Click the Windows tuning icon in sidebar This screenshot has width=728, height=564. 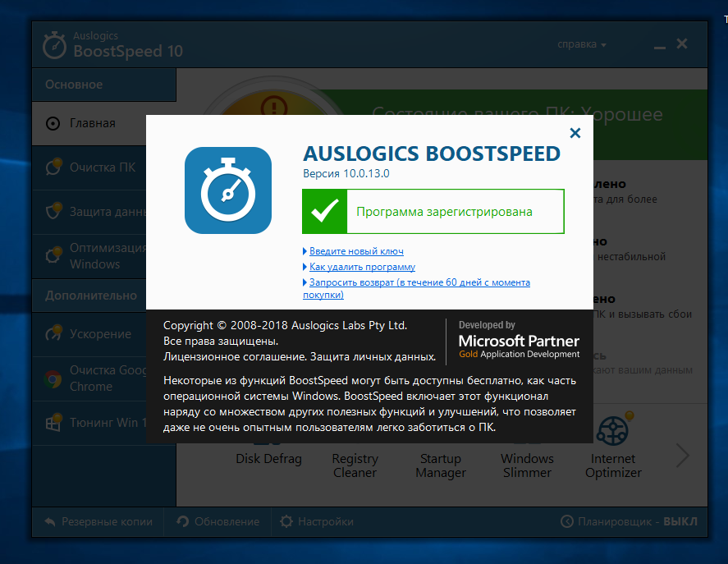(54, 422)
